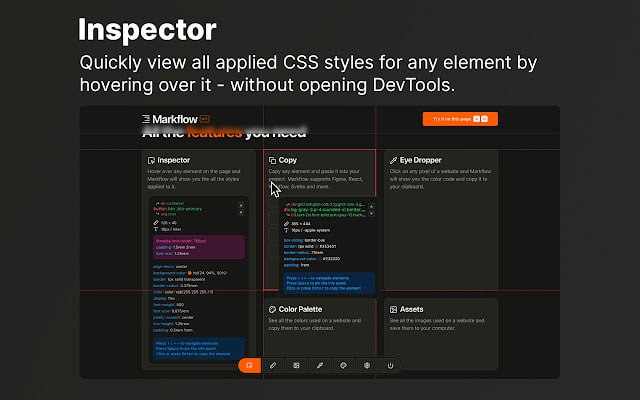Click the justify-content: center row
Image resolution: width=640 pixels, height=400 pixels.
(173, 318)
